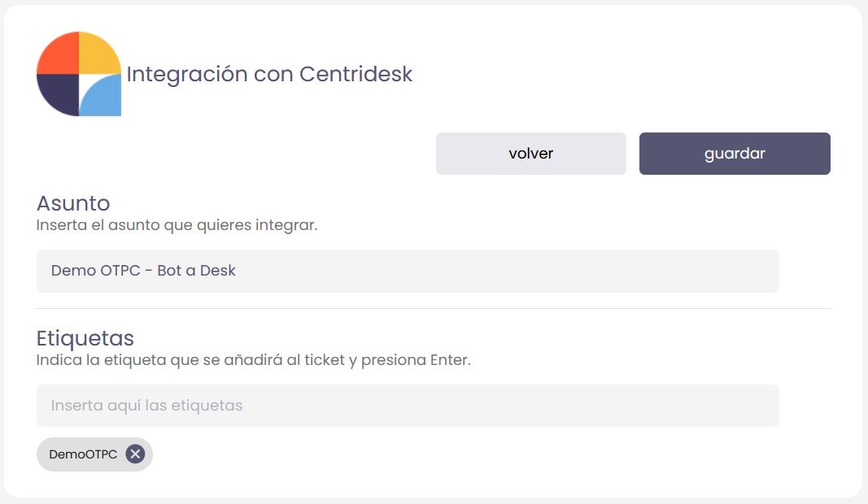Click the light blue quadrant of the logo
Image resolution: width=868 pixels, height=504 pixels.
click(103, 97)
